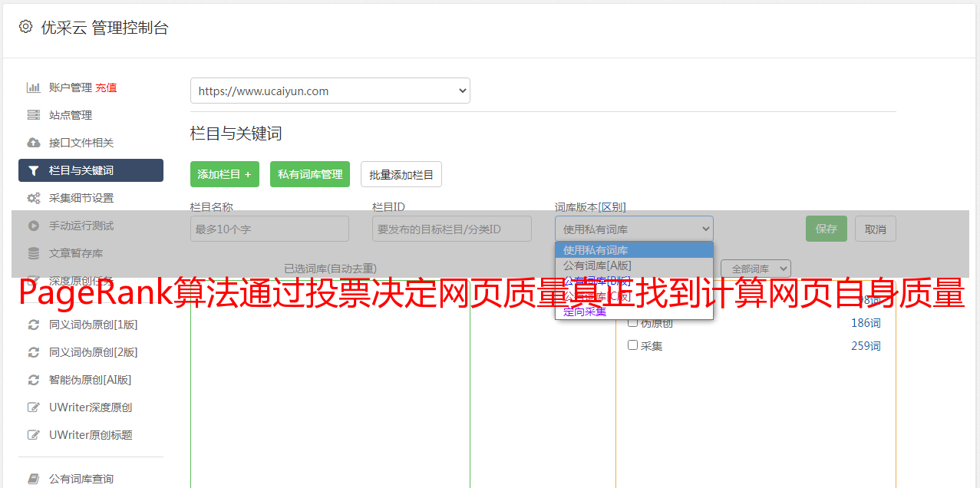The image size is (980, 488).
Task: Click the gear icon beside 优采云 管理控制台
Action: [x=25, y=27]
